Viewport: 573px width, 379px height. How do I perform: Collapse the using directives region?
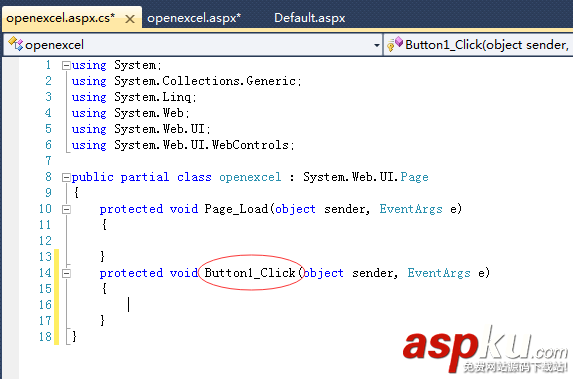coord(66,65)
